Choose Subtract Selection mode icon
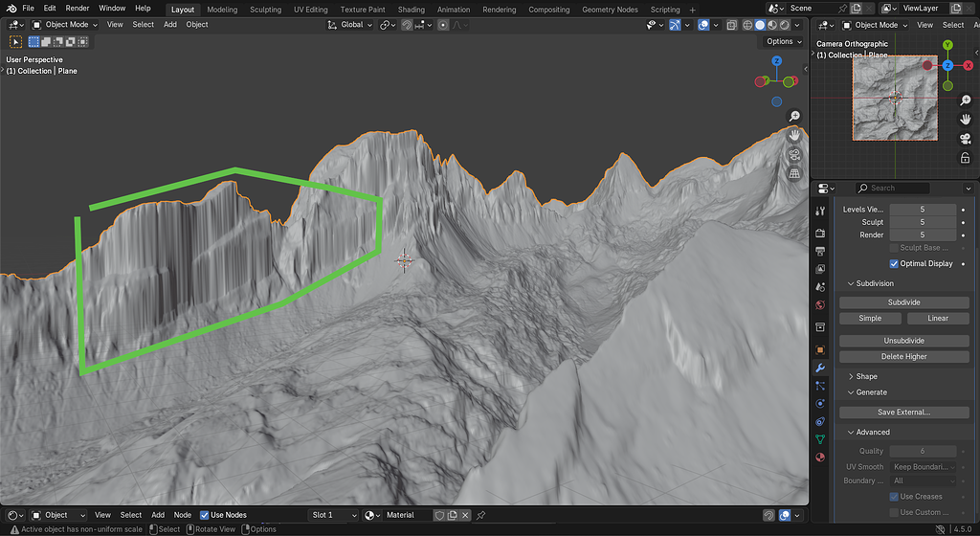 [58, 42]
